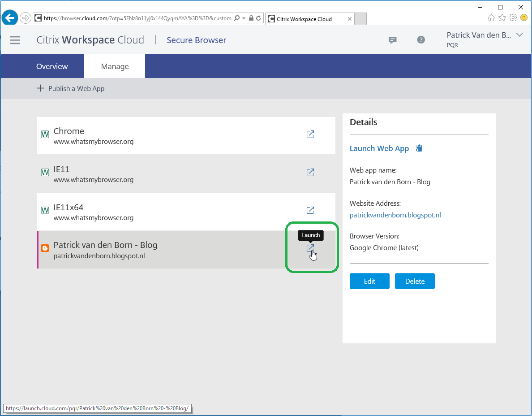
Task: Go back with the browser back arrow
Action: [10, 17]
